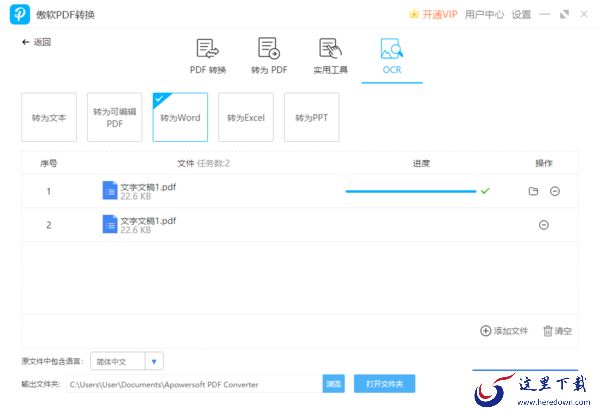Open output folder icon for row 1
Image resolution: width=600 pixels, height=410 pixels.
point(533,191)
